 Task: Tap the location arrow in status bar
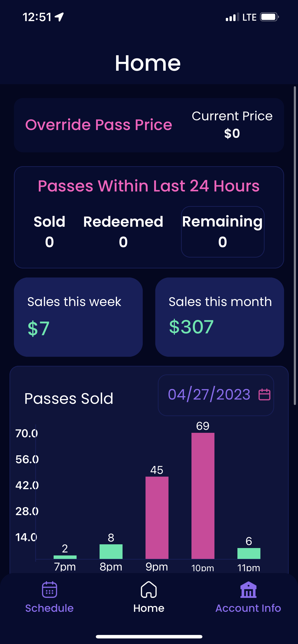[60, 17]
